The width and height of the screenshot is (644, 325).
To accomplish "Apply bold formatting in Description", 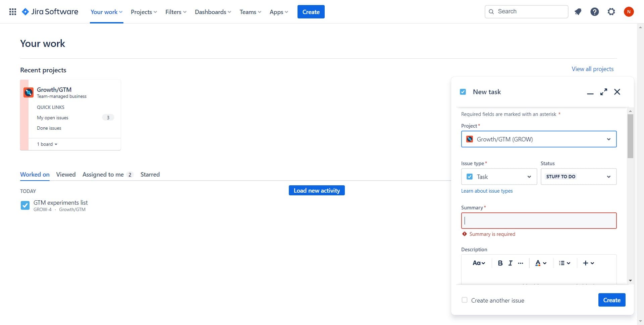I will (x=500, y=263).
